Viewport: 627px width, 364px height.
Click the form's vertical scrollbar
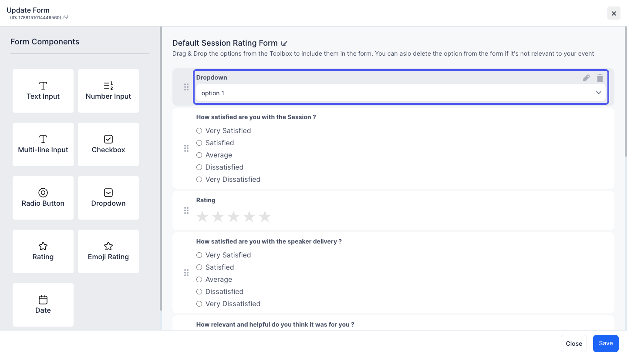coord(625,91)
